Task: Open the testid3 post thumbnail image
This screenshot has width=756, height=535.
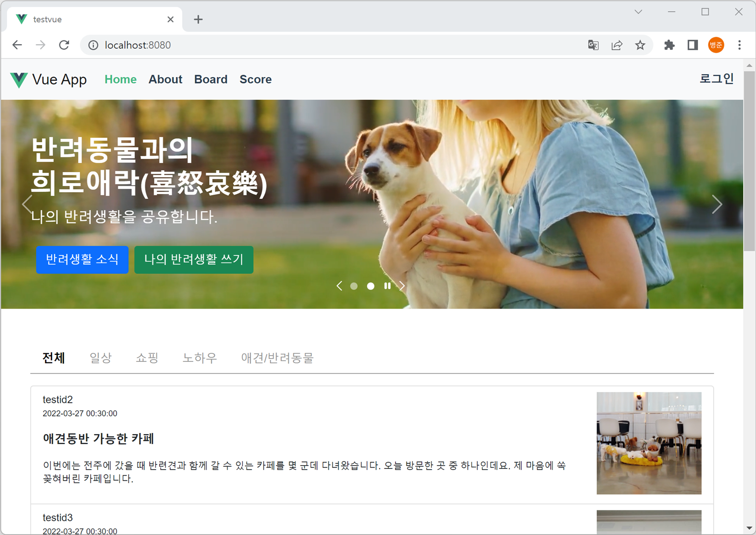Action: pos(649,522)
